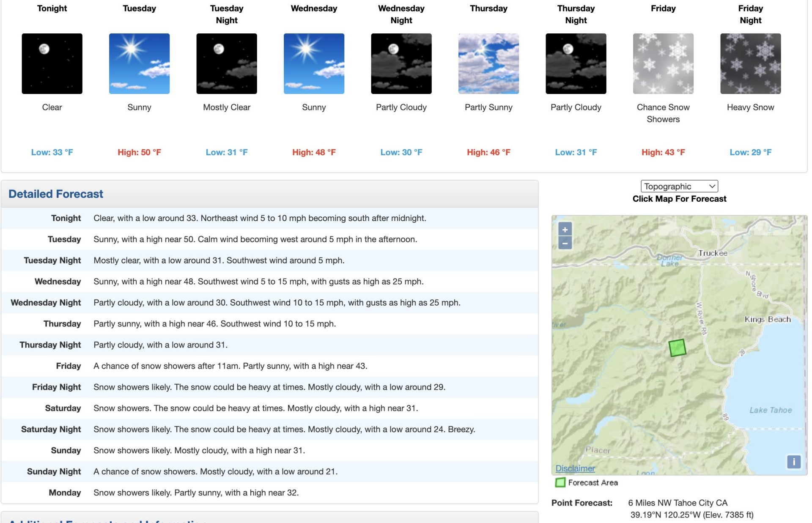Select the 'Low: 30 °F' temperature text
The height and width of the screenshot is (523, 812).
(401, 152)
